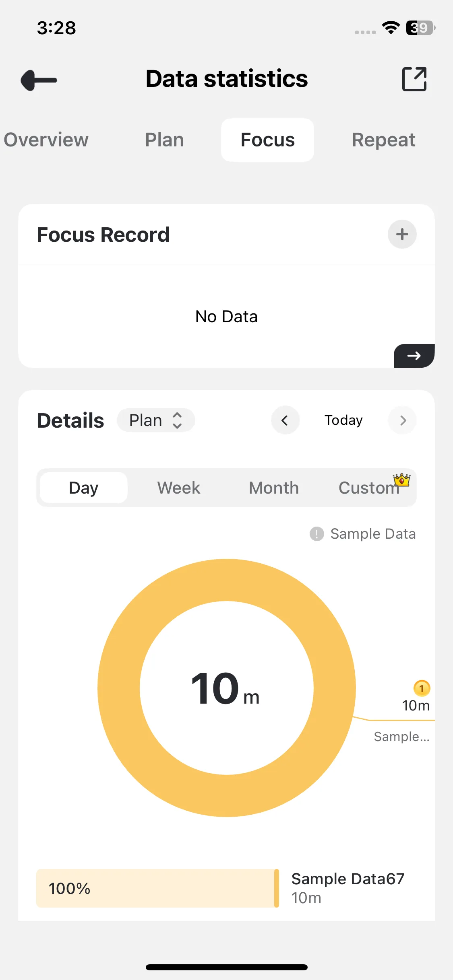Tap the Today date label

click(343, 420)
